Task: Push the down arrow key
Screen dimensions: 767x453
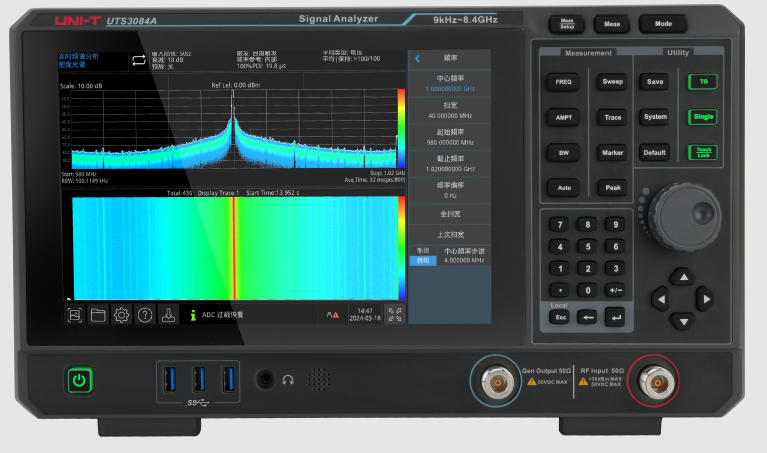Action: [x=683, y=321]
